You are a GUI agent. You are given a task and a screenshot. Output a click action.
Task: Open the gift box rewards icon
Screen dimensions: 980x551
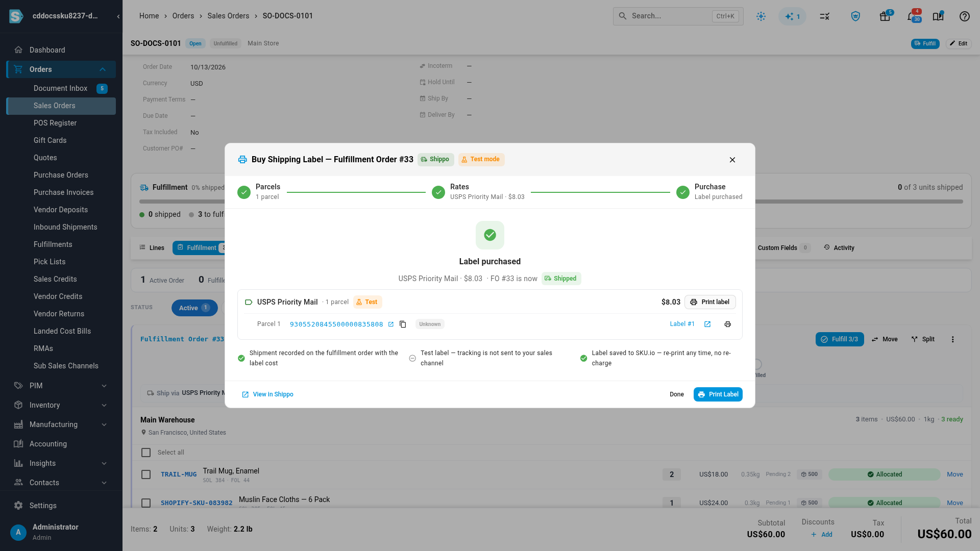(885, 16)
